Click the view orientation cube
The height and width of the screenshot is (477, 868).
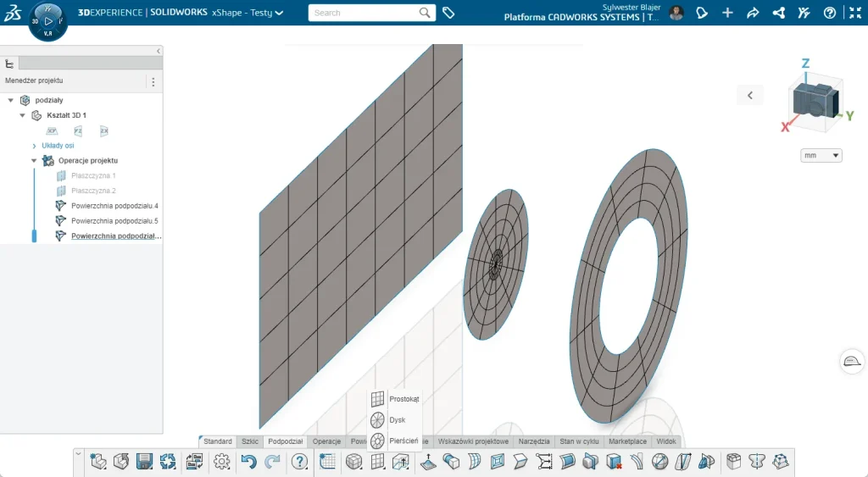(x=816, y=101)
